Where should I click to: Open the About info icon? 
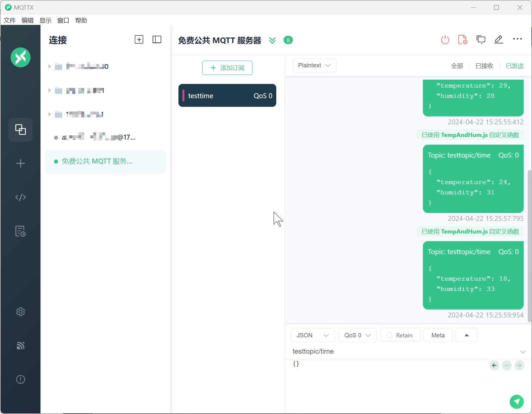click(21, 379)
